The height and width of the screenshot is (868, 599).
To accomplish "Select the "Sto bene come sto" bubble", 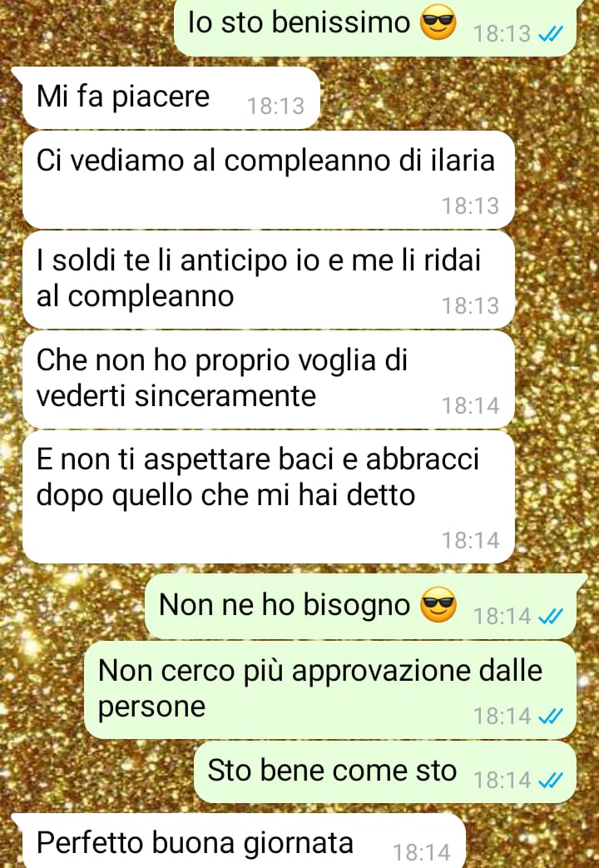I will click(385, 772).
